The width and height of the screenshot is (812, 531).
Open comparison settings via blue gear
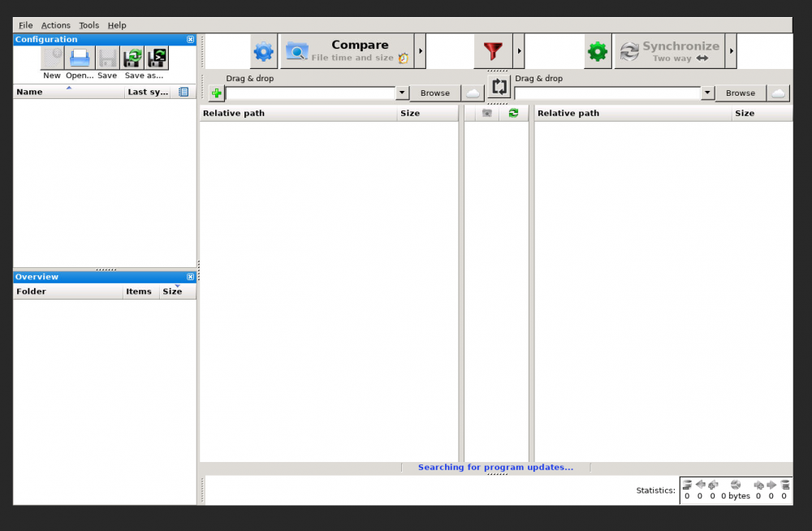click(264, 51)
